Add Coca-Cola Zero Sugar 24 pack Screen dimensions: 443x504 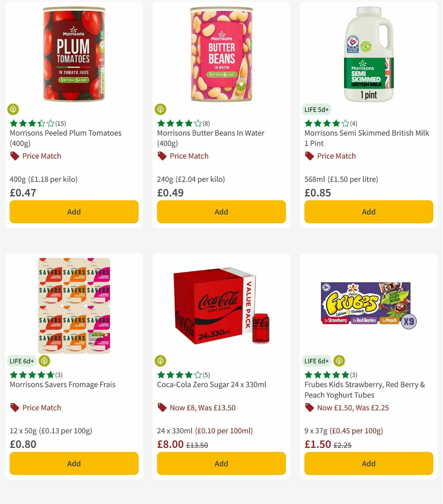click(x=221, y=463)
